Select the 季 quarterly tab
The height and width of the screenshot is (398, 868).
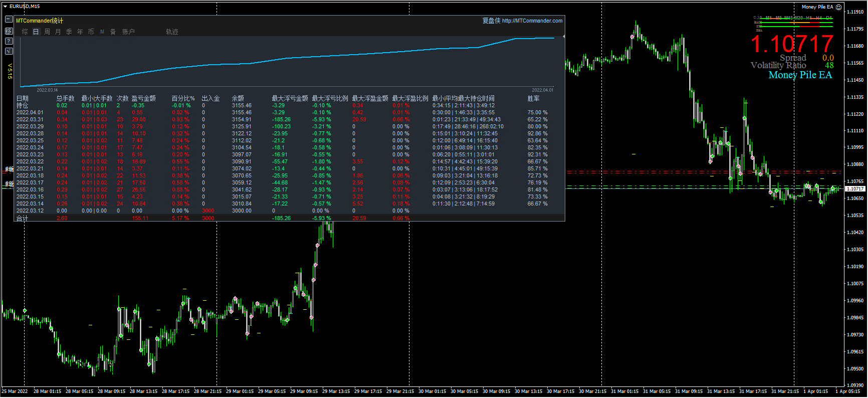pos(69,32)
